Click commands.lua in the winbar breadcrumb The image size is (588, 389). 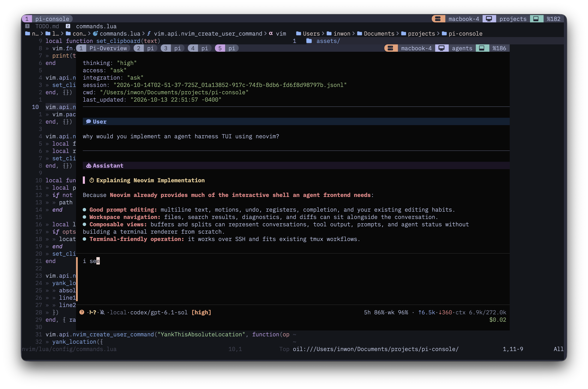click(120, 33)
